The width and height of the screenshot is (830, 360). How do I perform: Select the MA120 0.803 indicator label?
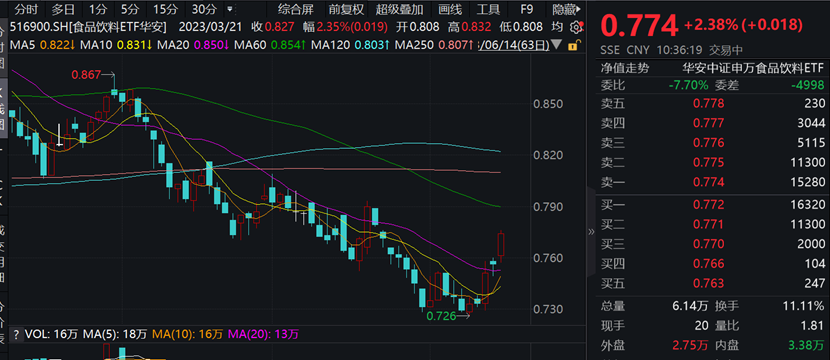(350, 46)
